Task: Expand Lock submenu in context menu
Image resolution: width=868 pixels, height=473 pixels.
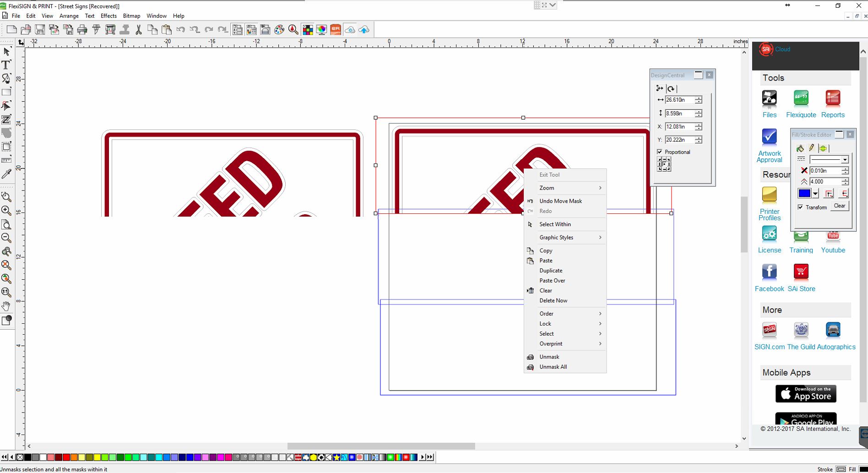Action: click(x=565, y=324)
